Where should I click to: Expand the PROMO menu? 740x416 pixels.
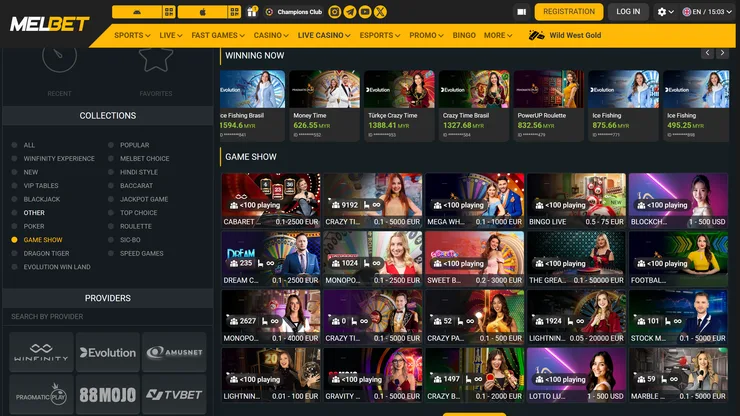click(426, 35)
